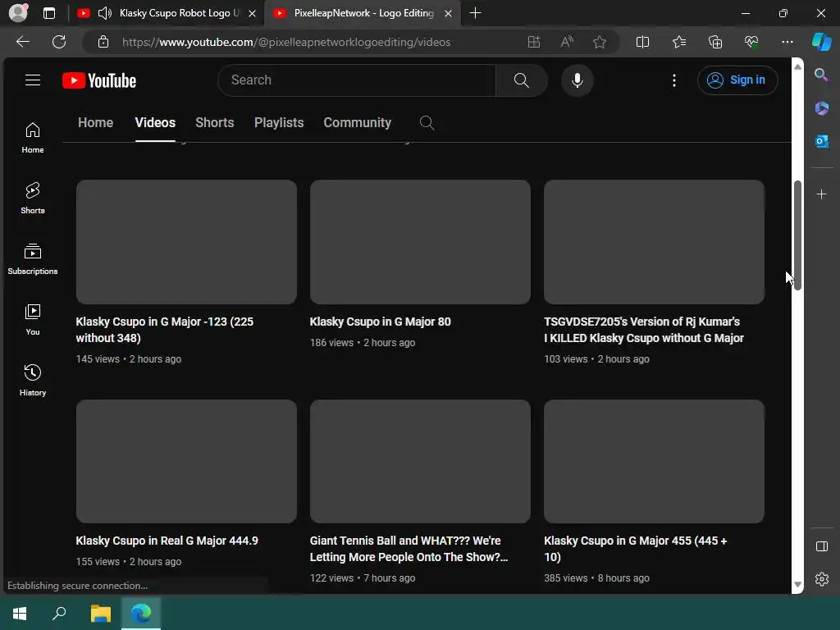This screenshot has width=840, height=630.
Task: Click inside the YouTube Search field
Action: (356, 80)
